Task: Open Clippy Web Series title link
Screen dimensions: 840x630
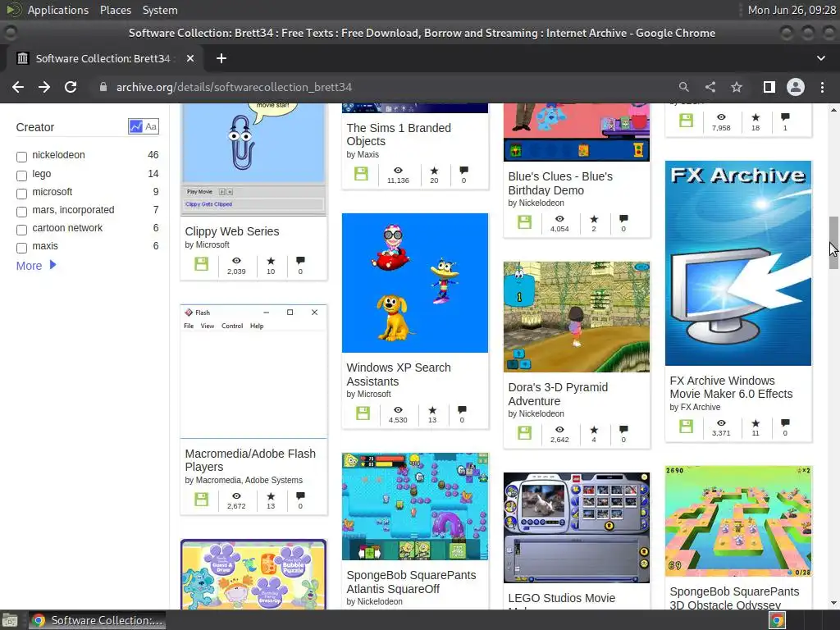Action: (232, 231)
